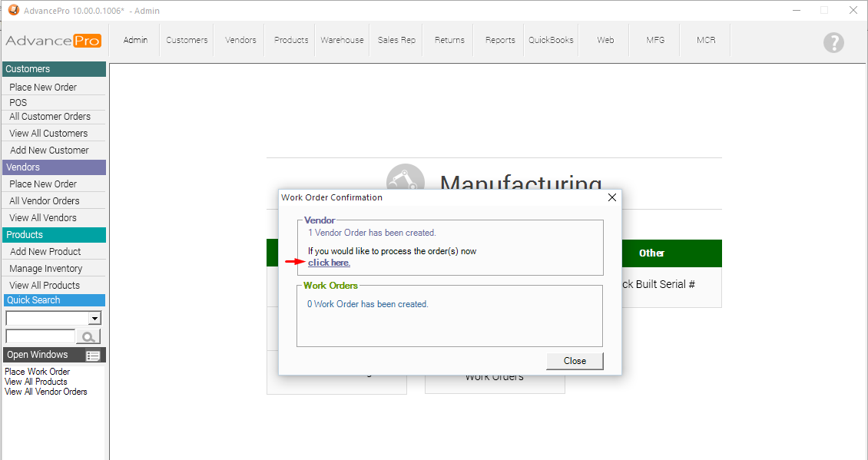
Task: Click the 'click here' link to process orders
Action: click(329, 263)
